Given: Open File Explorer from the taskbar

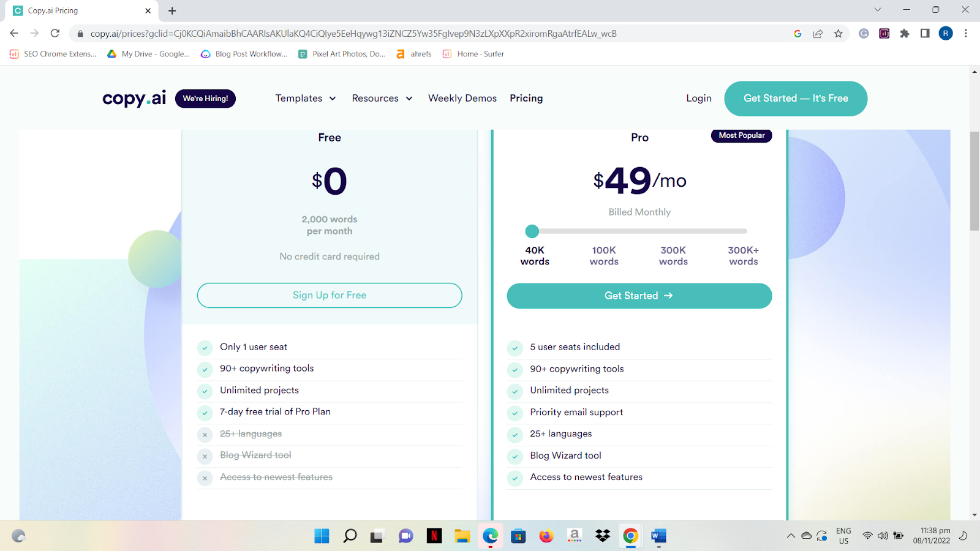Looking at the screenshot, I should click(462, 536).
